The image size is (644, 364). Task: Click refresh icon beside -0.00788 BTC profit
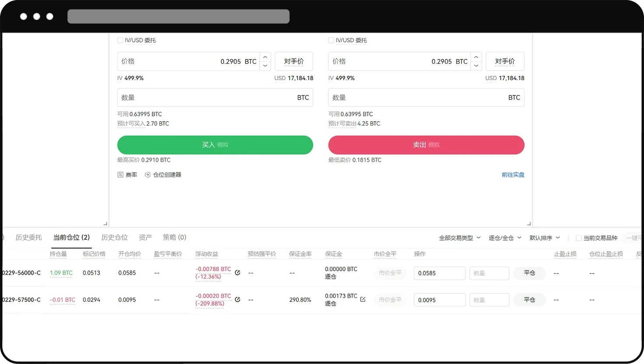[238, 273]
